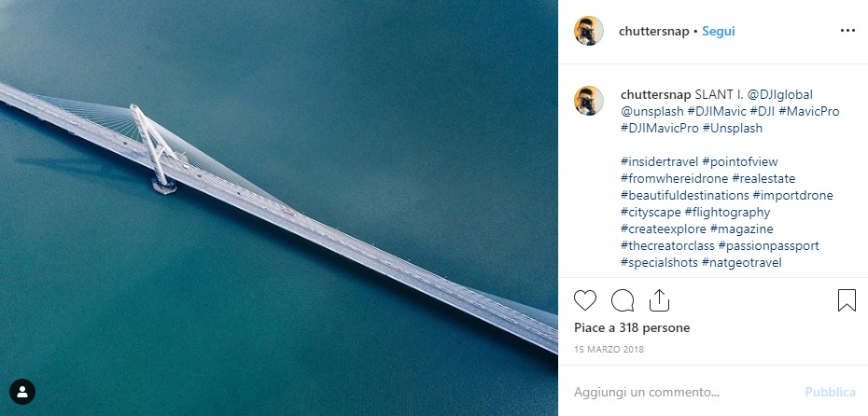Open the 15 MARZO 2018 post date

pyautogui.click(x=609, y=350)
